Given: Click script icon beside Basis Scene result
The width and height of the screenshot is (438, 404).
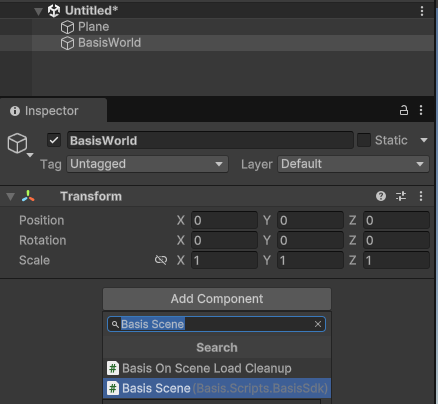Looking at the screenshot, I should pyautogui.click(x=113, y=388).
